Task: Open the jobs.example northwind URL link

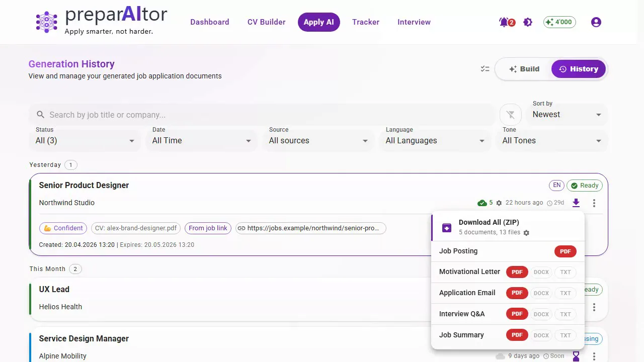Action: [x=310, y=228]
